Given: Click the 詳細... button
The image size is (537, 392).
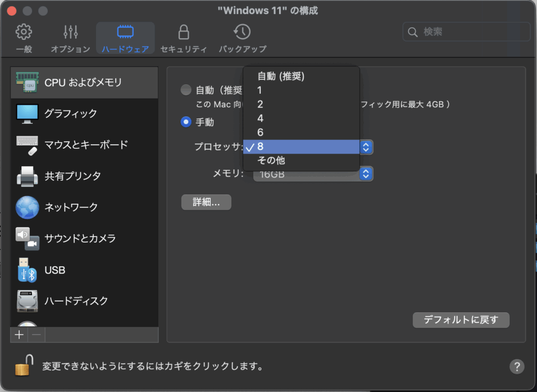Looking at the screenshot, I should [206, 202].
